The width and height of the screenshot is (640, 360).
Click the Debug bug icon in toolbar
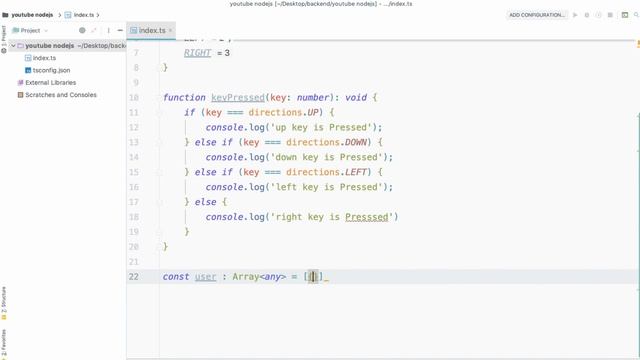point(587,15)
